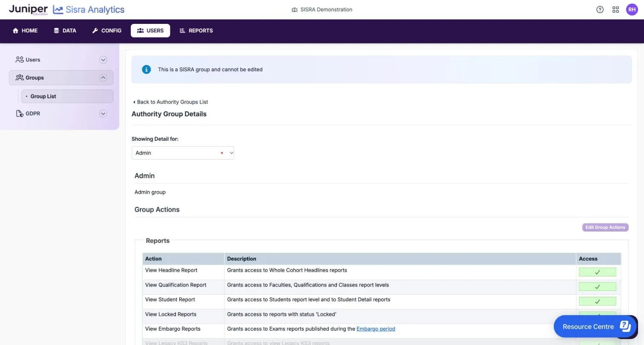Screen dimensions: 644x345
Task: Select Group List in the sidebar
Action: click(x=67, y=96)
